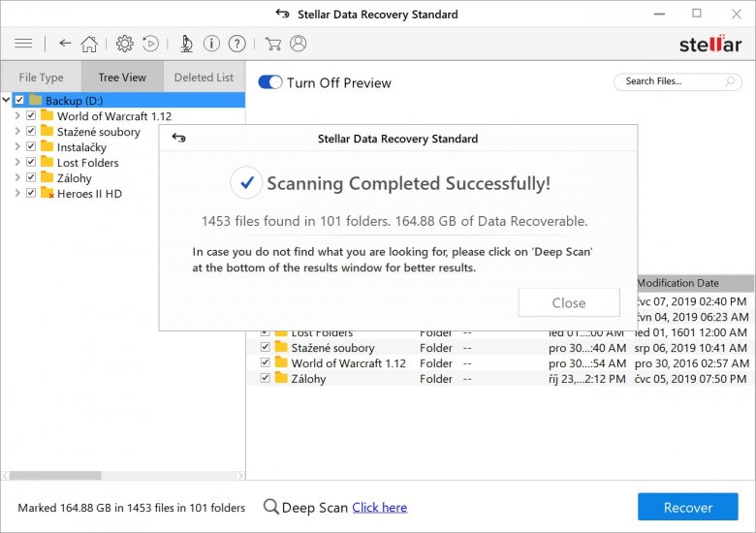756x533 pixels.
Task: Uncheck the Heroes II HD checkbox
Action: (31, 194)
